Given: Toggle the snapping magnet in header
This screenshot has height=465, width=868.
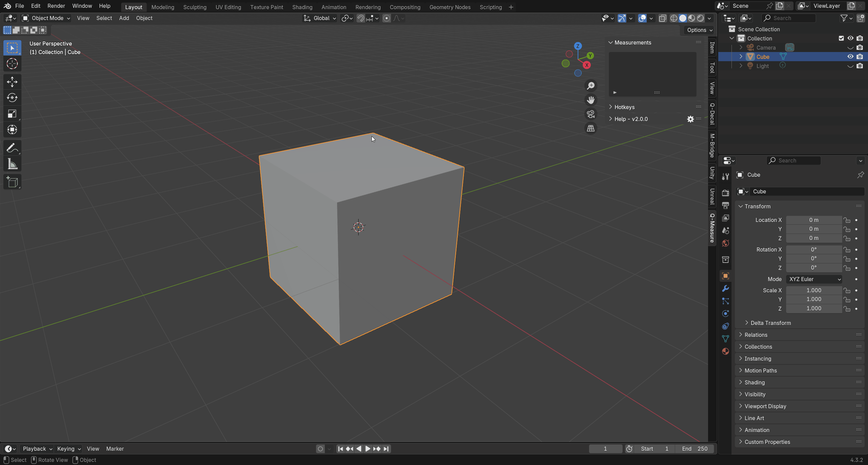Looking at the screenshot, I should 361,18.
